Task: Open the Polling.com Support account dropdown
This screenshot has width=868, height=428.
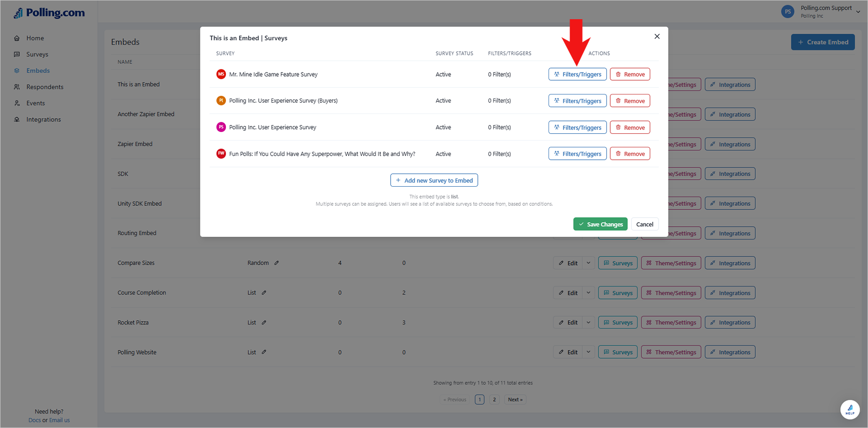Action: coord(858,12)
